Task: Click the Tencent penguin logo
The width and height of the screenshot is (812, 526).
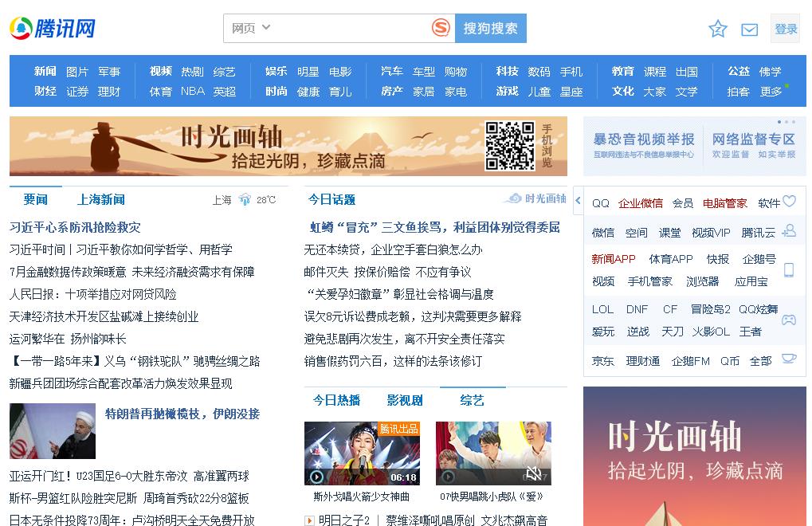Action: click(21, 28)
